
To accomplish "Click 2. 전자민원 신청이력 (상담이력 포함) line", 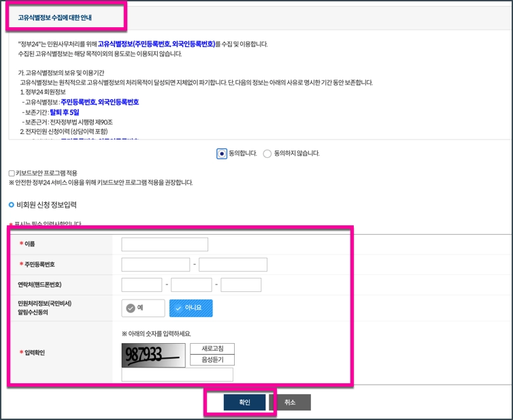I will coord(64,131).
